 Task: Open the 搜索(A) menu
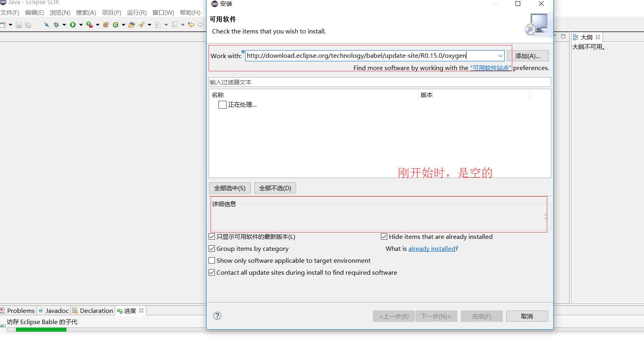[x=86, y=13]
